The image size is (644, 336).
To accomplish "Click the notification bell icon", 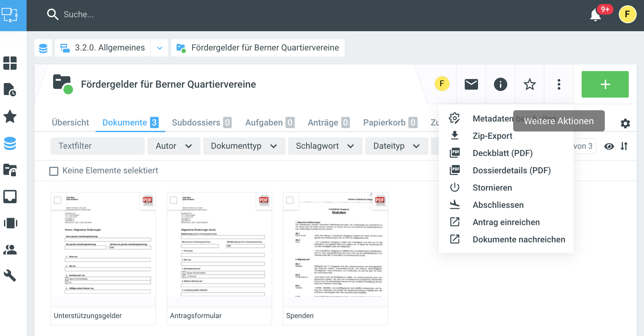I will coord(596,15).
